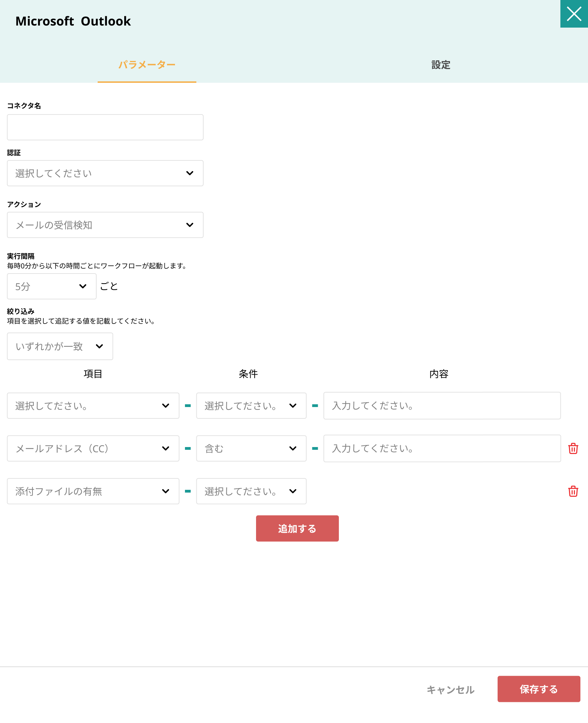Click the first row 内容 input field
Screen dimensions: 588x723
pyautogui.click(x=442, y=406)
